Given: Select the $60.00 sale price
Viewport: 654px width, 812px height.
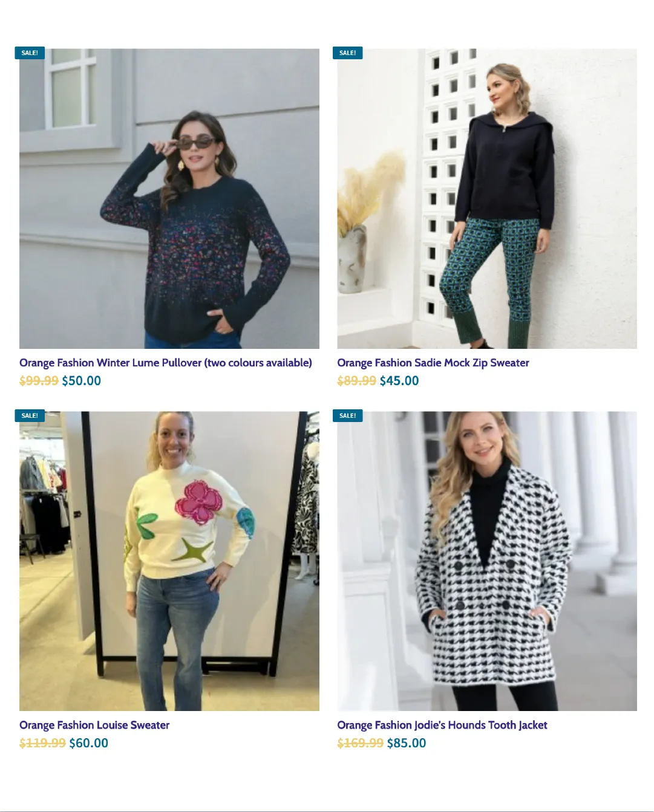Looking at the screenshot, I should (89, 743).
